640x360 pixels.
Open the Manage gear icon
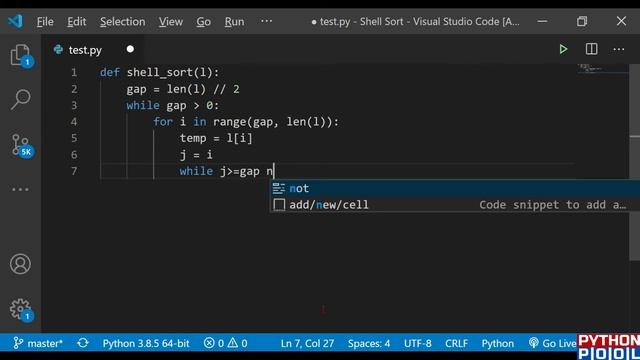click(20, 309)
